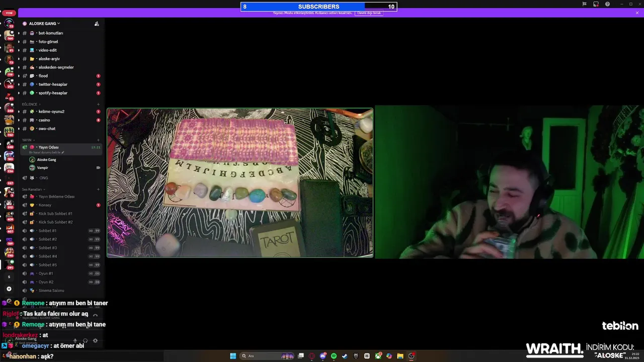This screenshot has height=362, width=644.
Task: Open Spotify from the taskbar
Action: [334, 356]
